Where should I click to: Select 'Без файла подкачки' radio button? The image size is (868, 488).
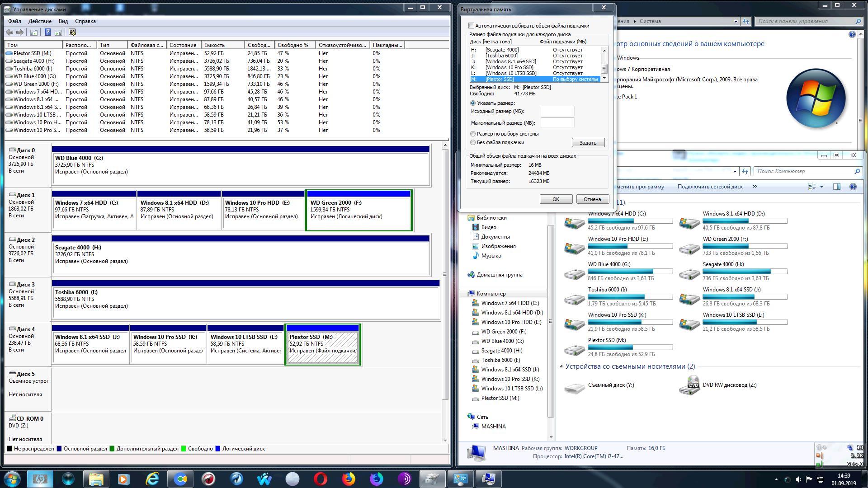point(473,142)
